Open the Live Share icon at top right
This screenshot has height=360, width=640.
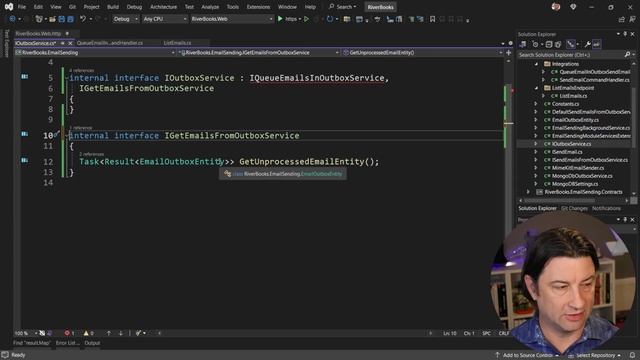tap(622, 19)
